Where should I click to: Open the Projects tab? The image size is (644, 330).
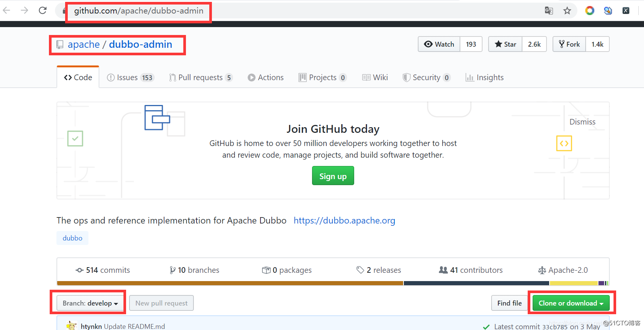click(x=323, y=78)
